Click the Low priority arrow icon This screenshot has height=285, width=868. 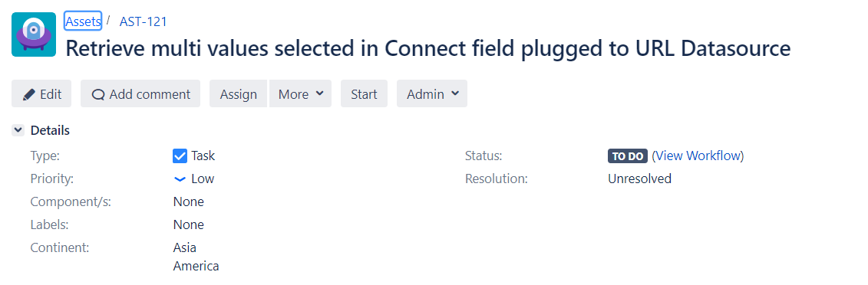click(180, 179)
